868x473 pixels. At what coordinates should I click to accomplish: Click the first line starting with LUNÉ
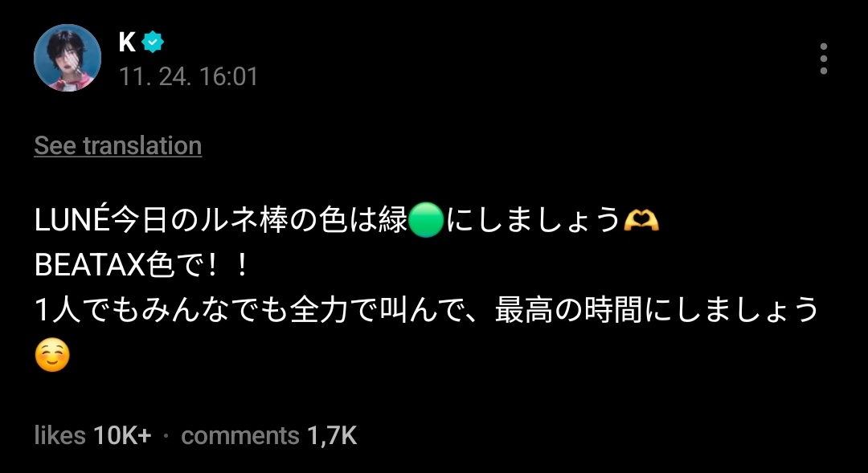(346, 220)
